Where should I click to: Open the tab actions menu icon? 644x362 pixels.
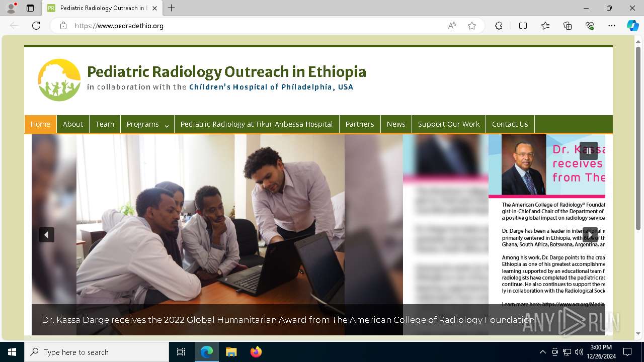30,8
